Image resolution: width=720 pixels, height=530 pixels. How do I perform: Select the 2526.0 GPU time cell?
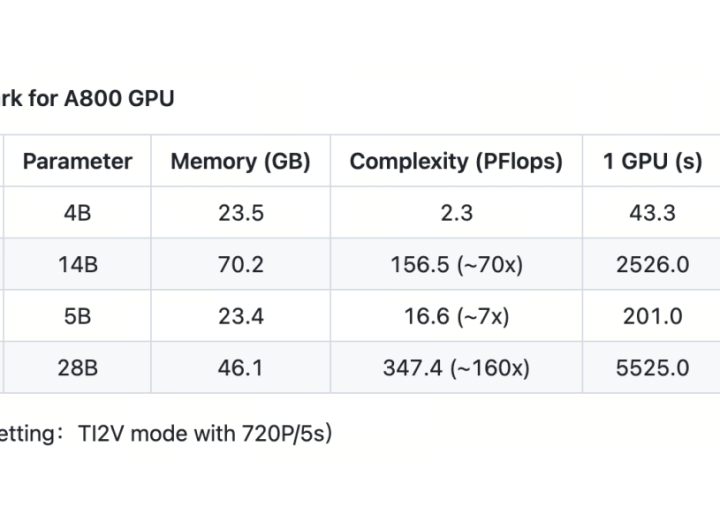(652, 265)
